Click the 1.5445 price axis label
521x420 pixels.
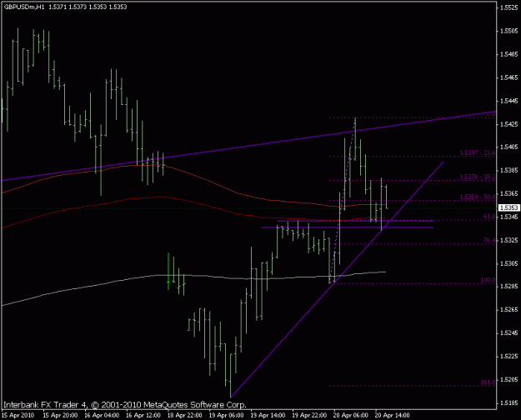tap(509, 101)
